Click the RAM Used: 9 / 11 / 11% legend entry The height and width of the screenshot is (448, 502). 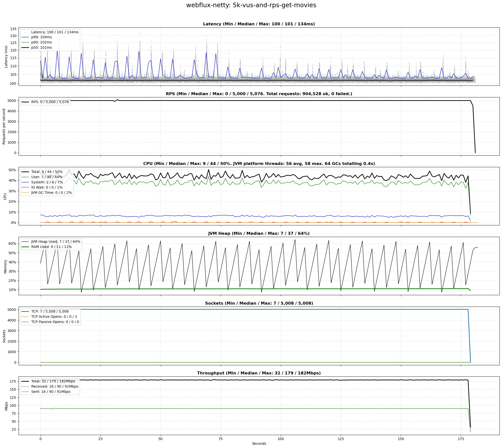[x=51, y=247]
